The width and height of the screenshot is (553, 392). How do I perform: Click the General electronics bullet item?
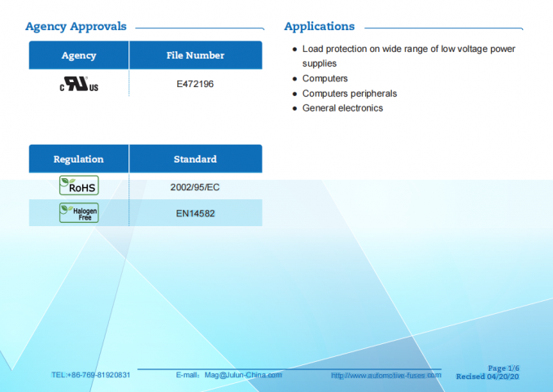point(342,108)
